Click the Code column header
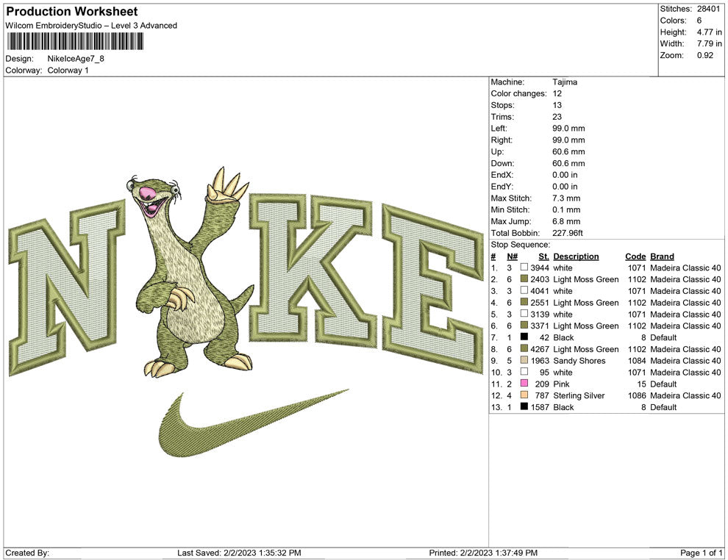Image resolution: width=728 pixels, height=560 pixels. tap(635, 256)
